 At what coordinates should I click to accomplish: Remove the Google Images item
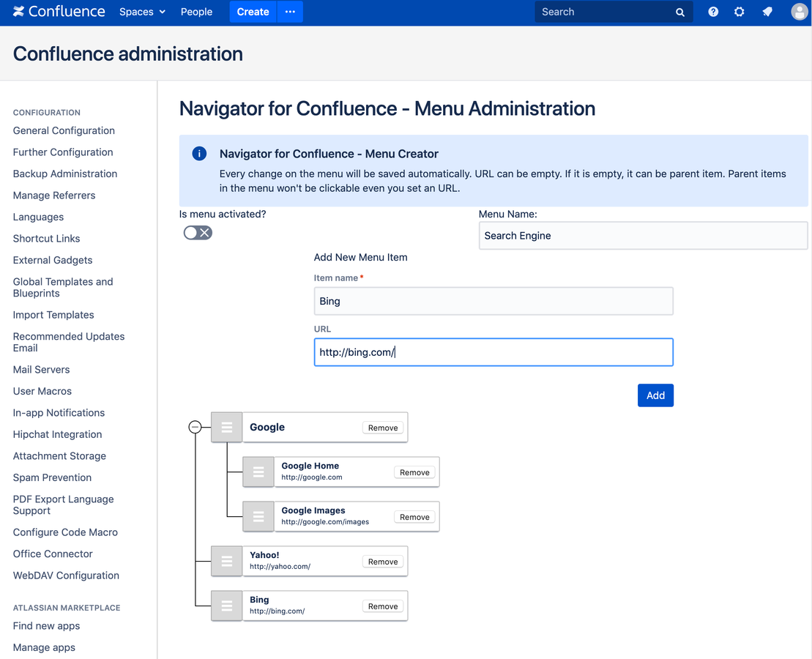pos(414,517)
